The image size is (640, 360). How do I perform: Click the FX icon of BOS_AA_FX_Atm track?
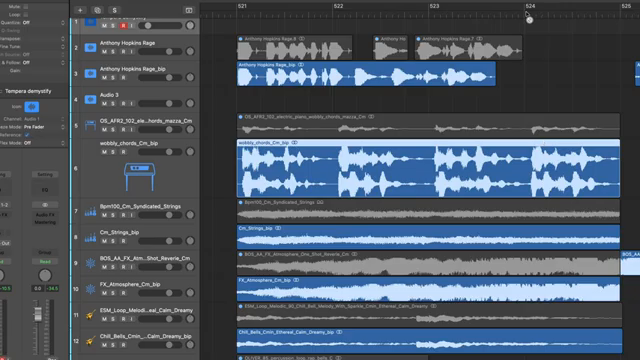pos(90,263)
